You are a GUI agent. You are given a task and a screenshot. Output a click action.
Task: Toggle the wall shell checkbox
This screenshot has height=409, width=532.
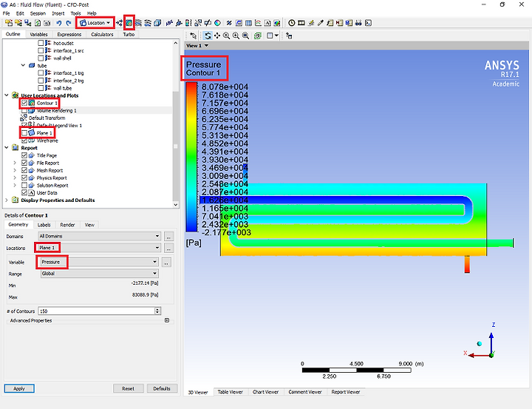coord(41,58)
